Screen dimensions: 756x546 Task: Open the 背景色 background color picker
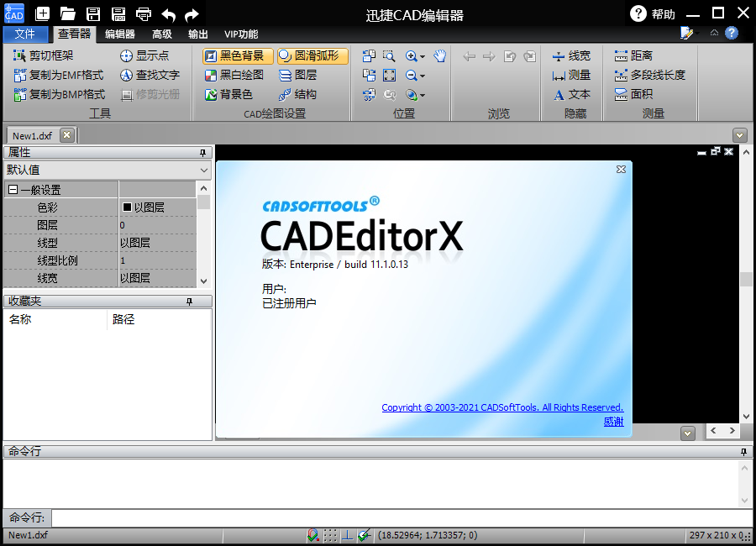[228, 95]
